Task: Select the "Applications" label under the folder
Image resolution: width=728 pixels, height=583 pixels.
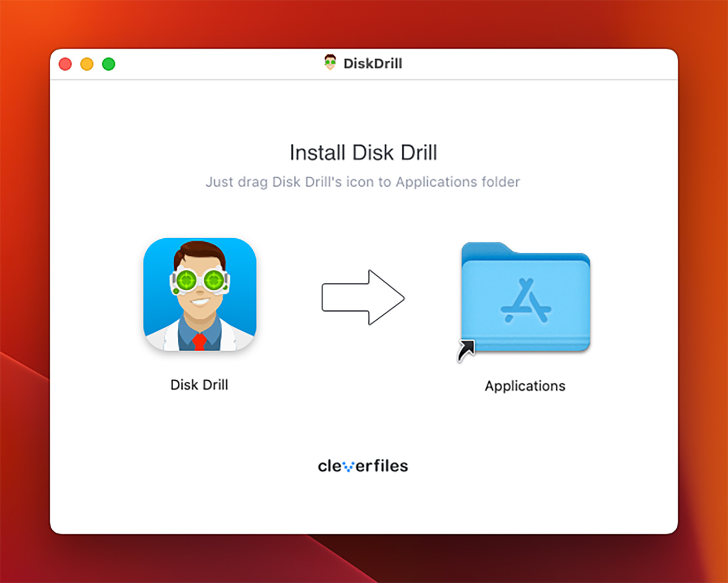Action: click(525, 386)
